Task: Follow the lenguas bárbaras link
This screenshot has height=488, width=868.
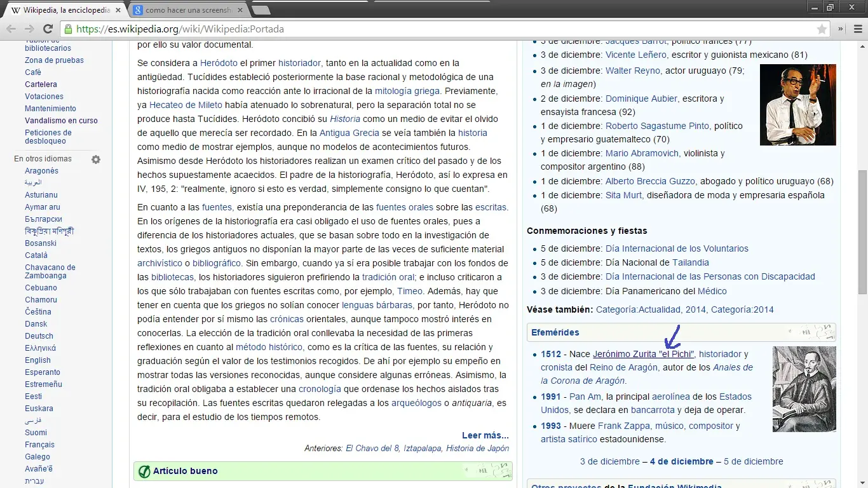Action: 377,305
